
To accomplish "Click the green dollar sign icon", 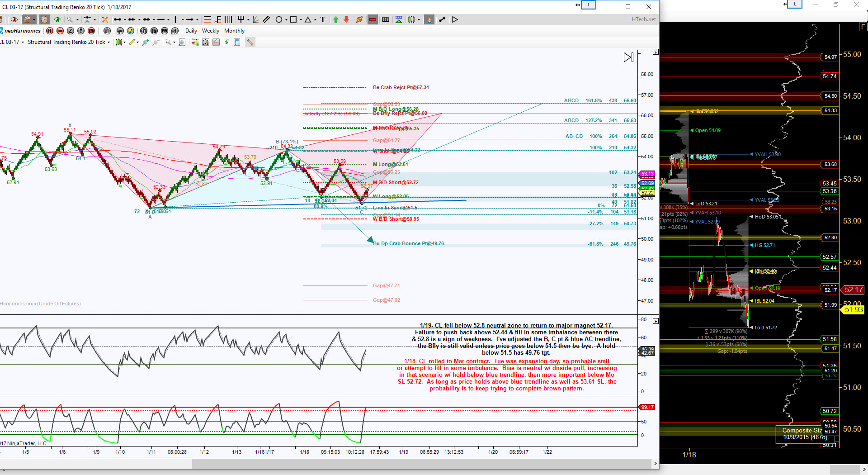I will 226,42.
